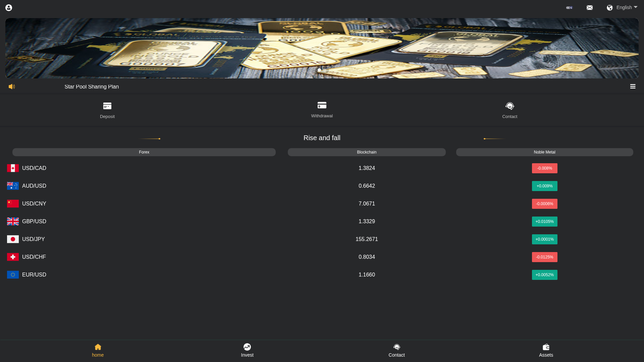Click the 1.1660 price value
This screenshot has height=362, width=644.
367,275
